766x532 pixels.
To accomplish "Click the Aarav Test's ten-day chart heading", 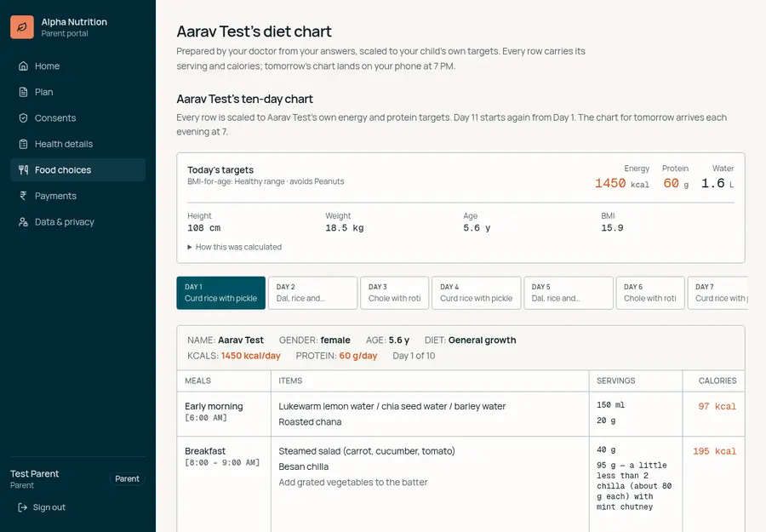I will point(245,99).
